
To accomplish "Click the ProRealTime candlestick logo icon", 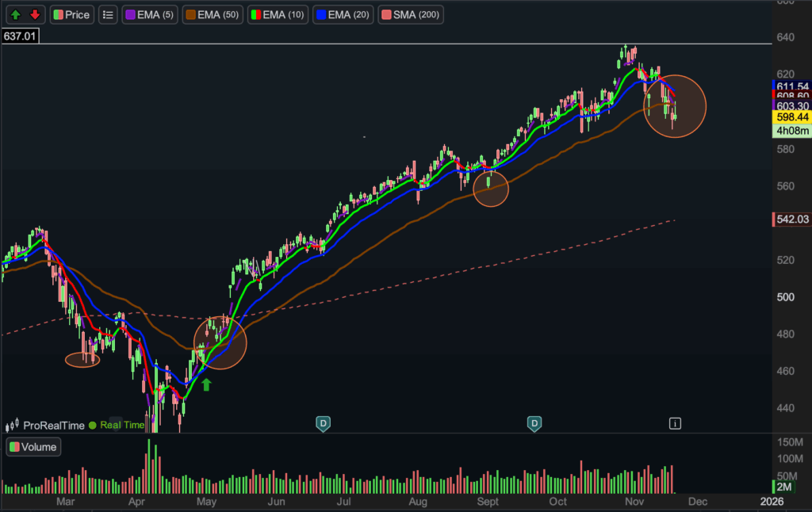I will 14,426.
